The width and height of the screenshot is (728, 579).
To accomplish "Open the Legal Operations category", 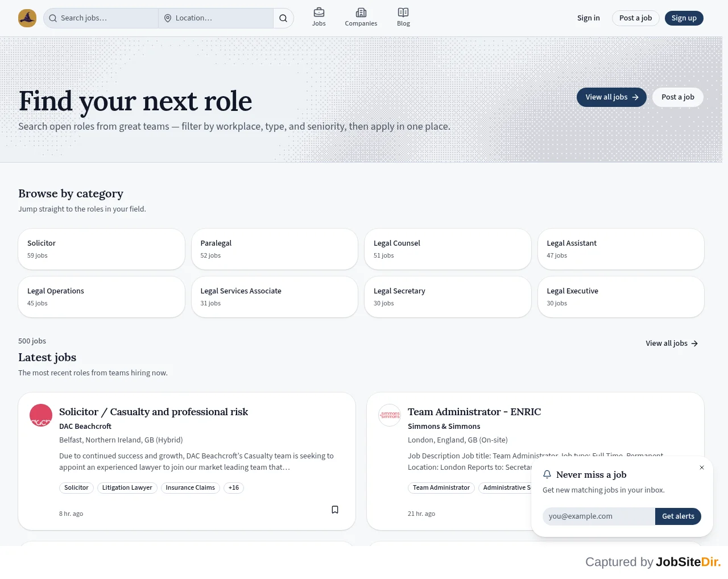I will click(x=102, y=297).
